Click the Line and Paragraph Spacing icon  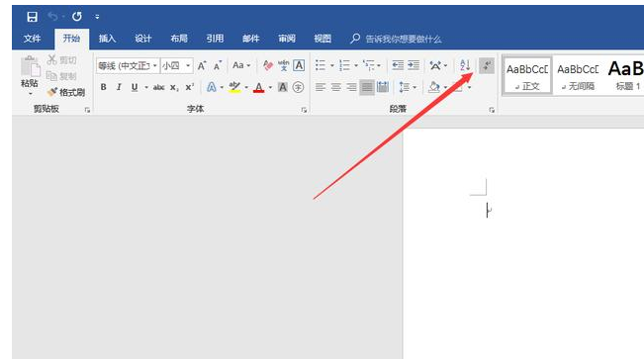[405, 87]
